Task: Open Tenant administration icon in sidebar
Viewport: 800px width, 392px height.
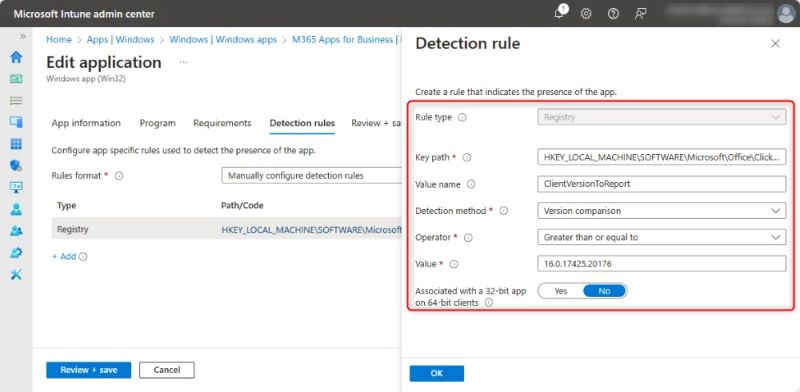Action: [x=16, y=253]
